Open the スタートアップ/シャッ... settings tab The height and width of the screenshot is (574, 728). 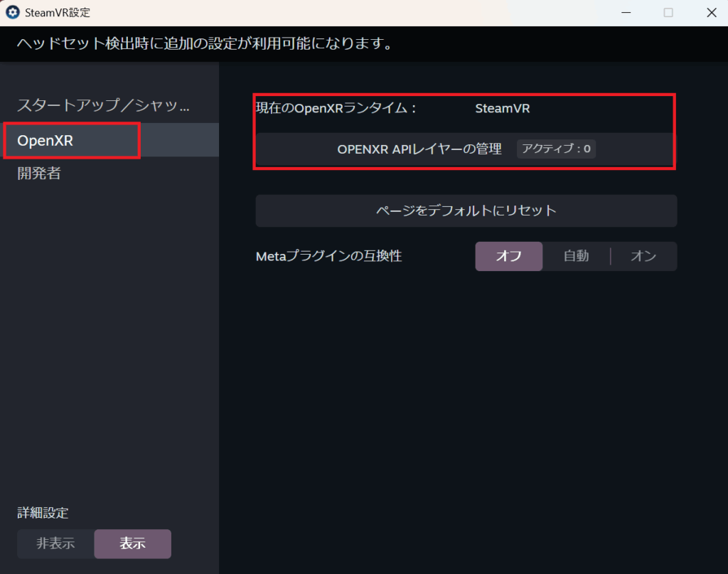tap(109, 105)
